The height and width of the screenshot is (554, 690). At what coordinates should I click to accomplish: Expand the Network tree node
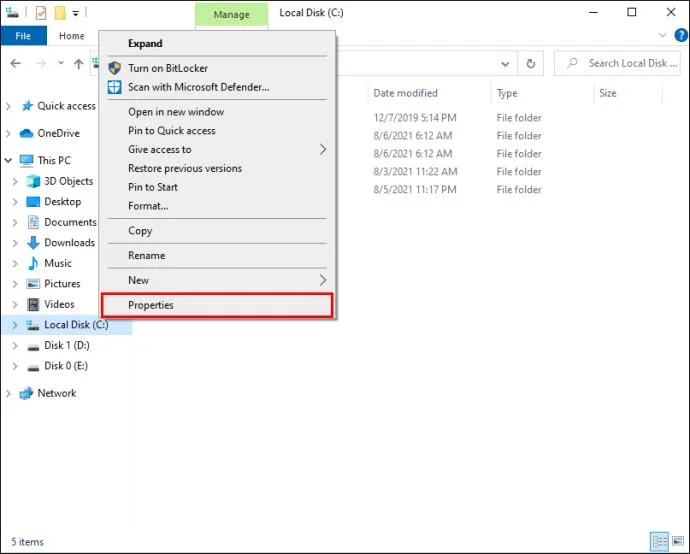(8, 393)
